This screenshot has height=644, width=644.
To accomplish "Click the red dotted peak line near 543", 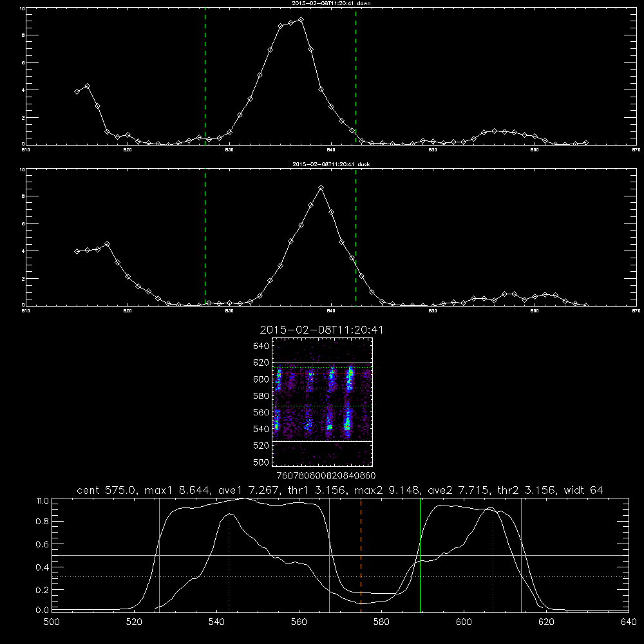I will (229, 554).
